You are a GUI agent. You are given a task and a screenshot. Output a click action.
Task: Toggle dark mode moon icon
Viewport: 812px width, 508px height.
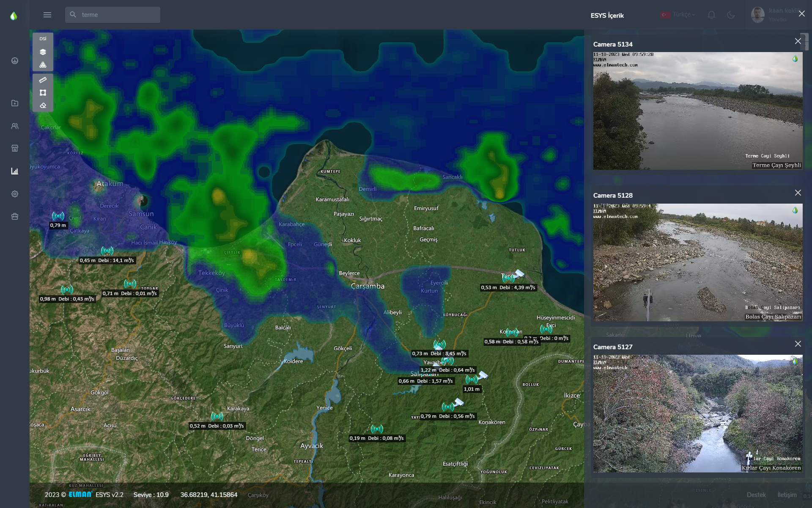(x=731, y=15)
